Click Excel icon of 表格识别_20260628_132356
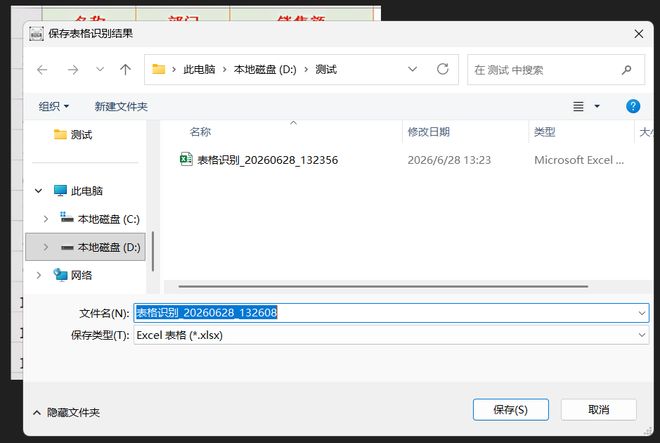 coord(186,159)
